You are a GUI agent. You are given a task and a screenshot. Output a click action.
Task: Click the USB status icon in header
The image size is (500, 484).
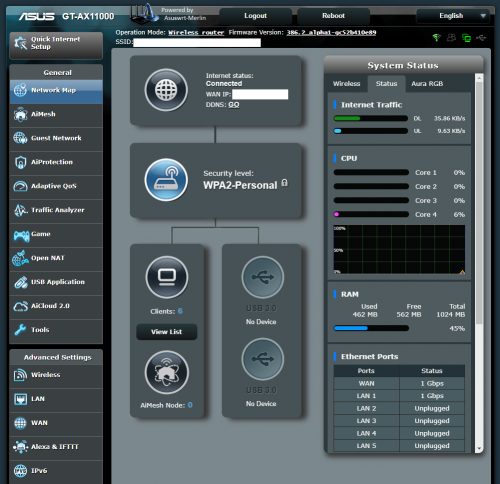(481, 38)
